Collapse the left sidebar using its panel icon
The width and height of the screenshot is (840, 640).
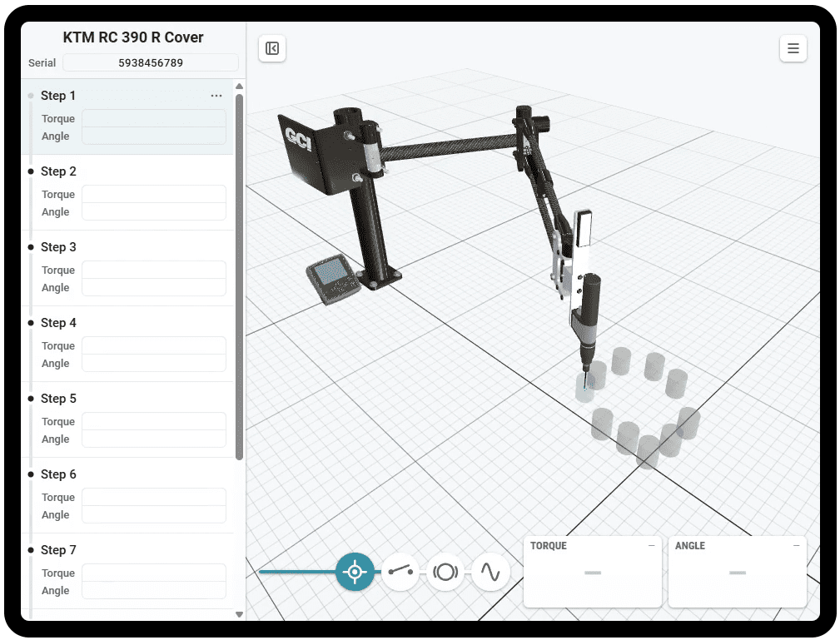coord(271,48)
